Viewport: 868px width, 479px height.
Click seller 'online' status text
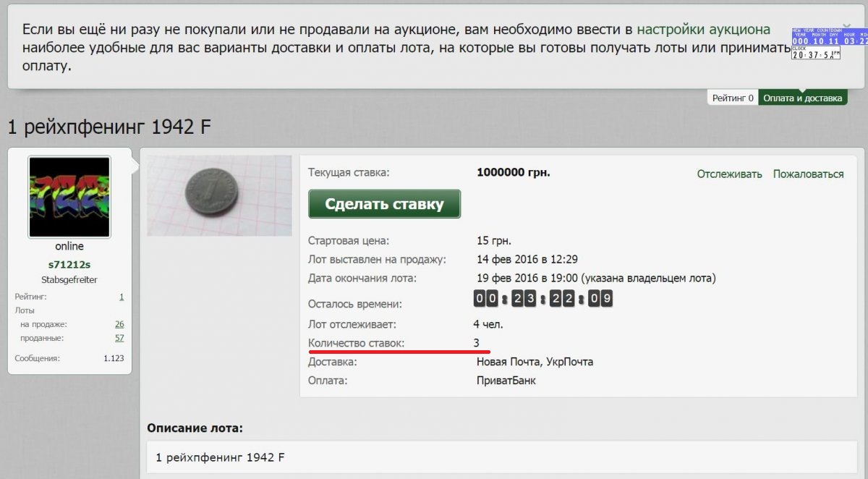pyautogui.click(x=69, y=247)
